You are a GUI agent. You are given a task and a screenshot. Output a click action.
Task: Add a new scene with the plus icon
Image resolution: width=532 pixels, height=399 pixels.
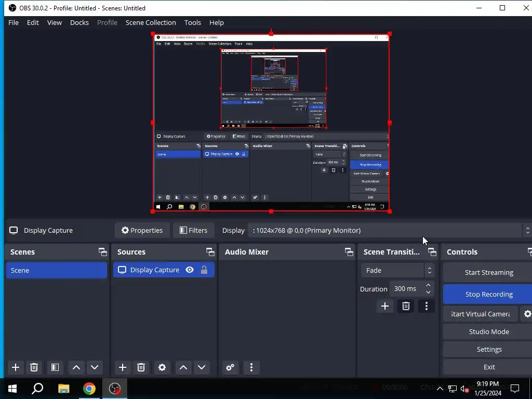click(15, 367)
